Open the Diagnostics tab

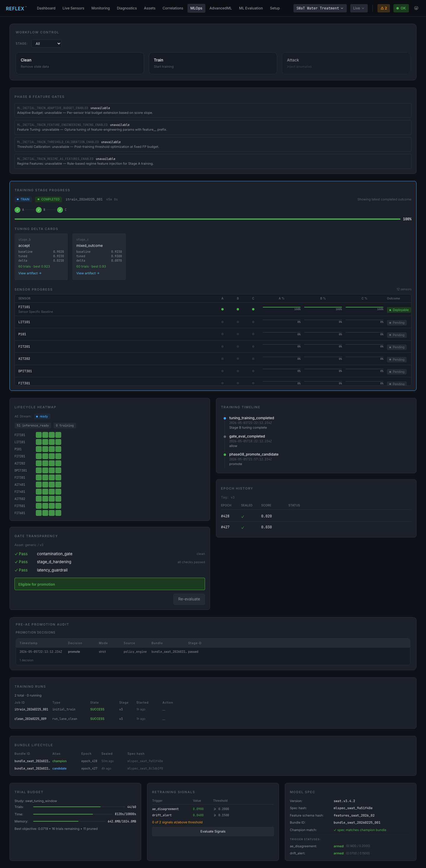click(127, 8)
